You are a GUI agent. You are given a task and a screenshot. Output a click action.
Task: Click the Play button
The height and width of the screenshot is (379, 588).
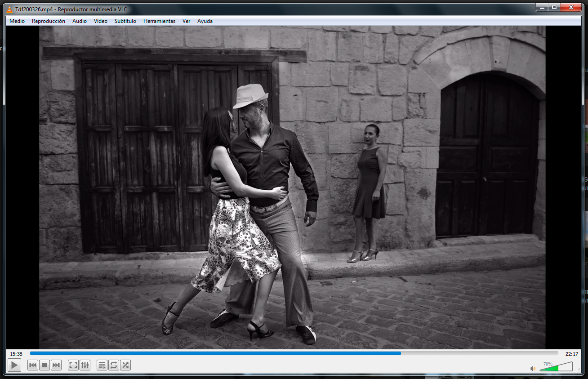point(14,365)
